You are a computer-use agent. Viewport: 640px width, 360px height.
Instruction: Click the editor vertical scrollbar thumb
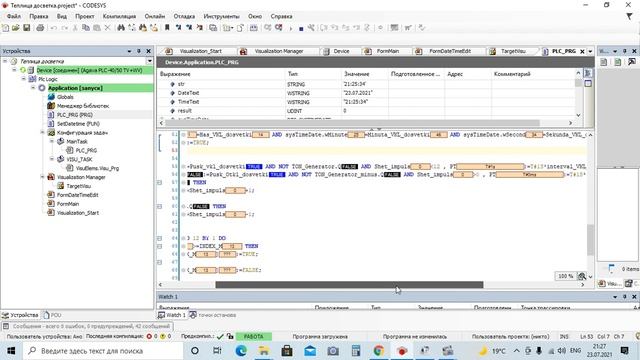pyautogui.click(x=590, y=240)
